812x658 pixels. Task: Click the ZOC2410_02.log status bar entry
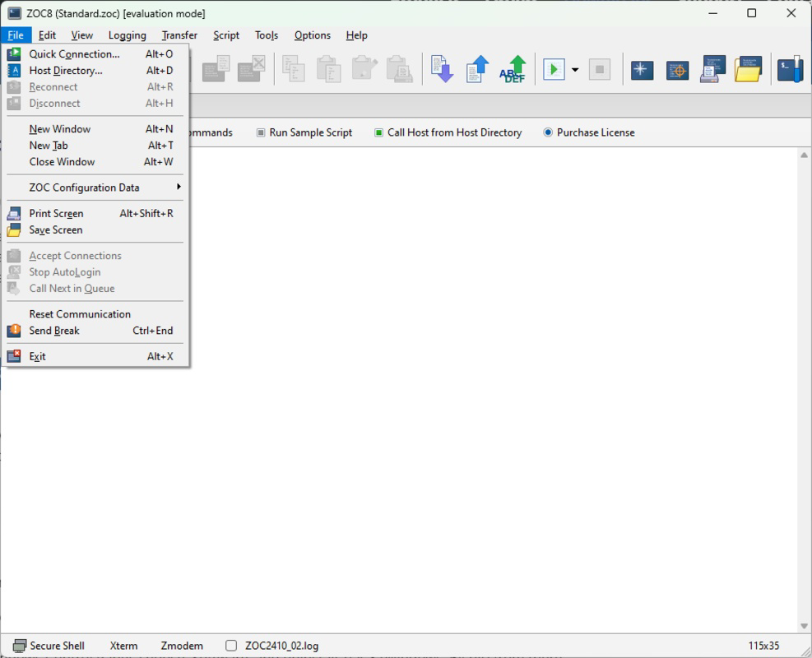click(x=281, y=646)
